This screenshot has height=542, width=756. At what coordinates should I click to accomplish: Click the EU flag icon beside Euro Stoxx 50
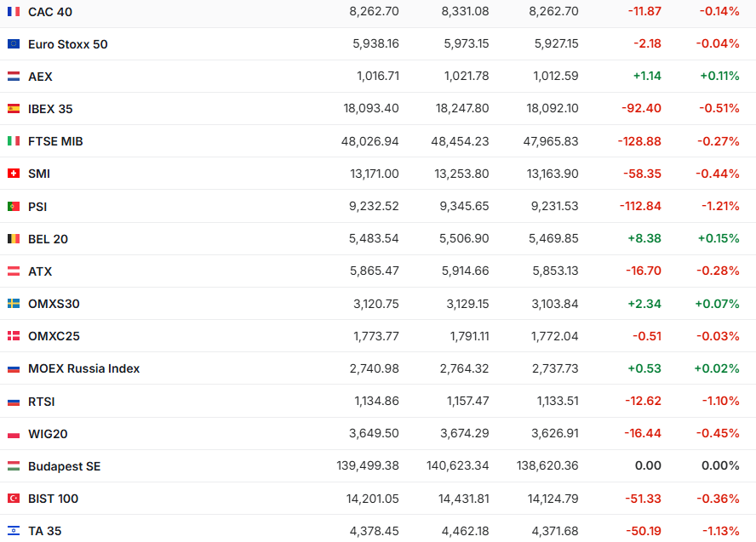tap(14, 44)
